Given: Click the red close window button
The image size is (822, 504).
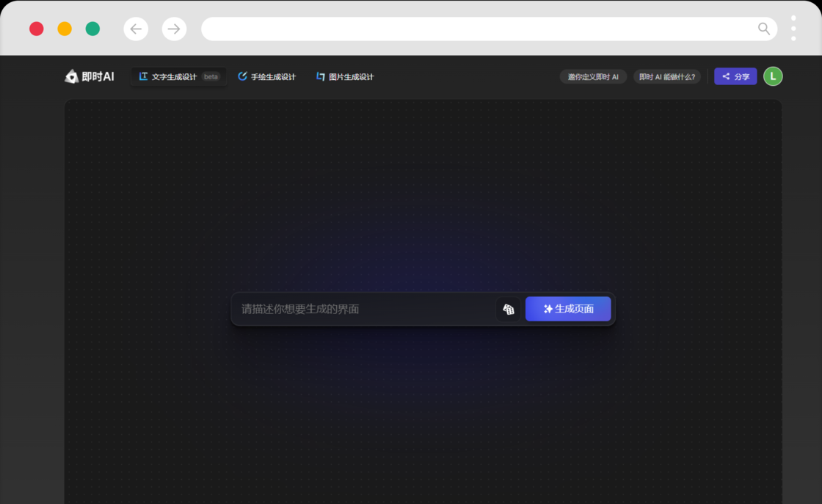Looking at the screenshot, I should (x=36, y=29).
